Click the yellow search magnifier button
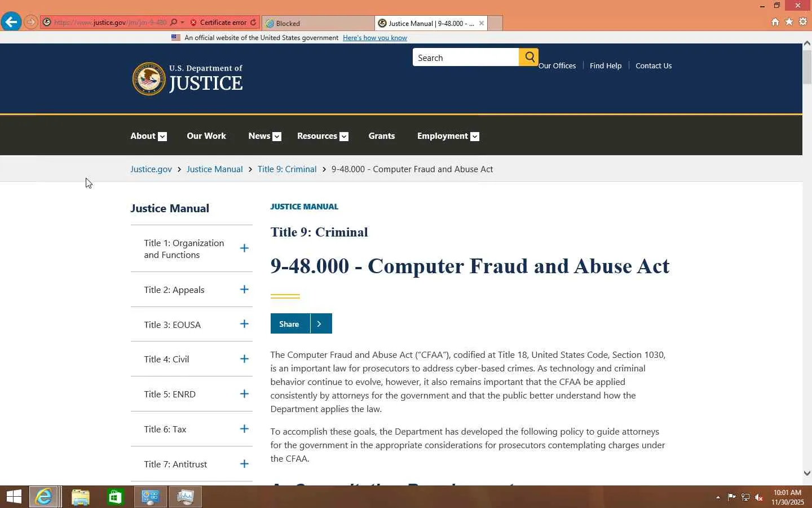The width and height of the screenshot is (812, 508). 529,57
